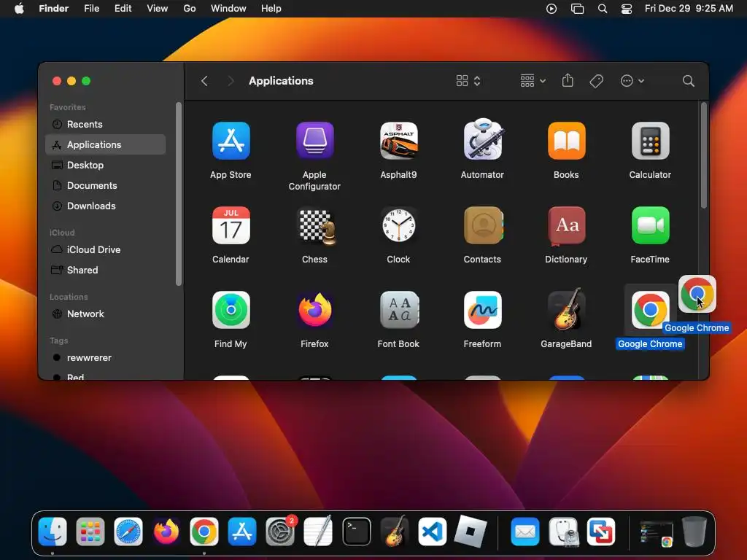The width and height of the screenshot is (747, 560).
Task: Open the Edit menu
Action: [x=123, y=8]
